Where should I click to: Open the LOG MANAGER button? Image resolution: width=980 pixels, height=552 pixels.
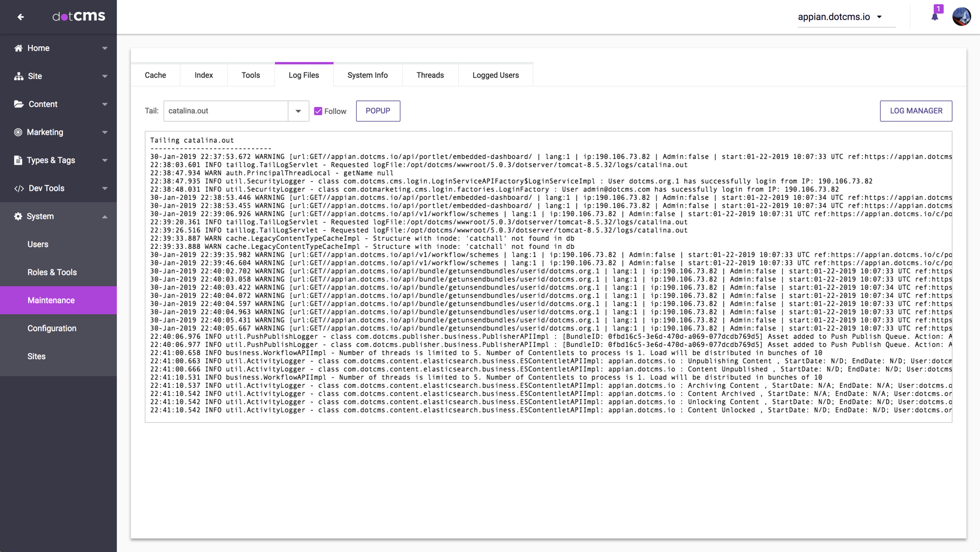(x=916, y=111)
